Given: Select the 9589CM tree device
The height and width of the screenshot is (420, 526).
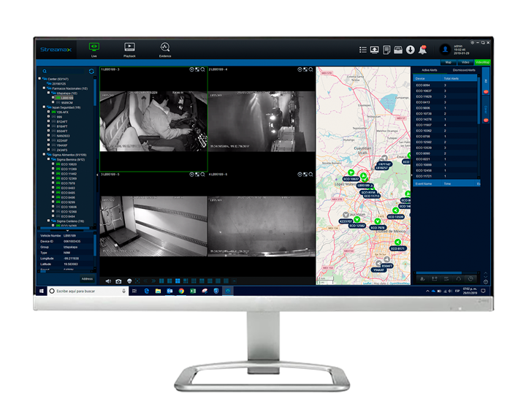Looking at the screenshot, I should [66, 103].
